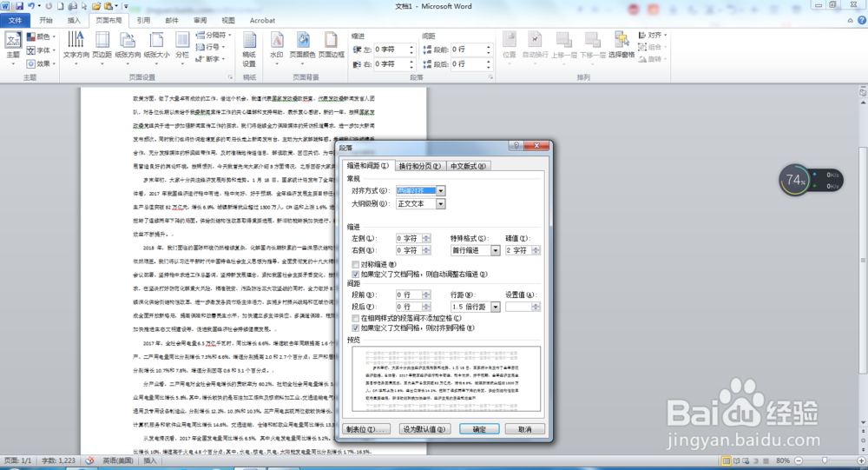Click the Paragraph dialog help button
The image size is (868, 470).
pos(516,146)
